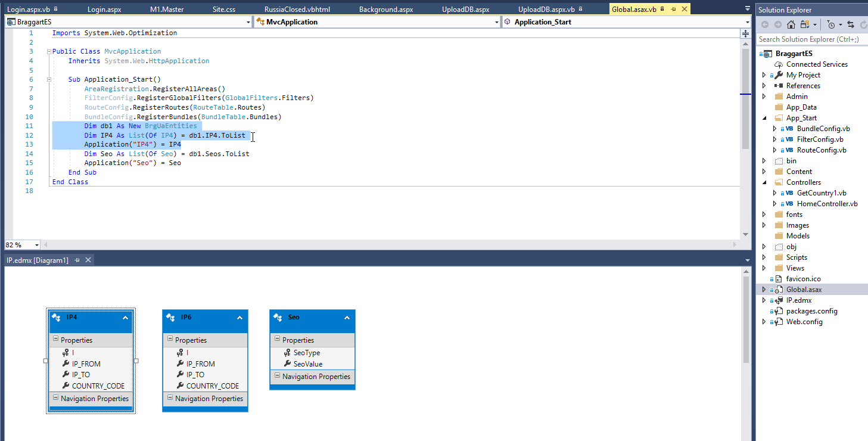Click the IP.edmx file icon
868x441 pixels.
(x=779, y=300)
